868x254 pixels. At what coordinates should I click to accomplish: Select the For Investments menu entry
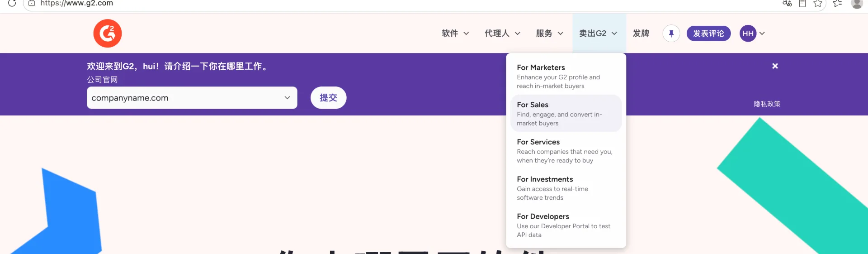[566, 187]
